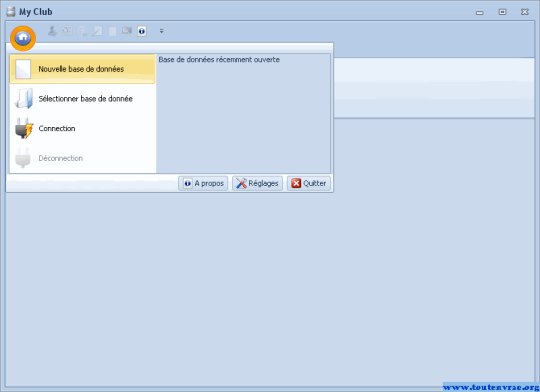
Task: Minimize the My Club window
Action: click(480, 12)
